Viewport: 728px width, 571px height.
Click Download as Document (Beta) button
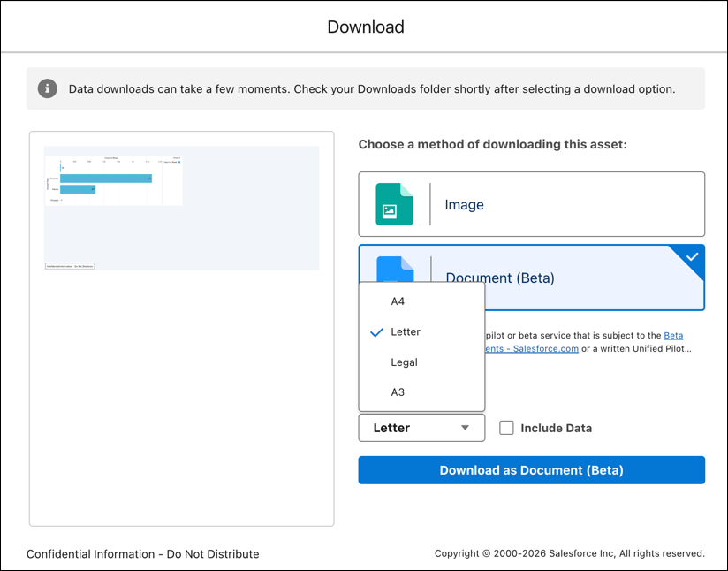tap(532, 470)
